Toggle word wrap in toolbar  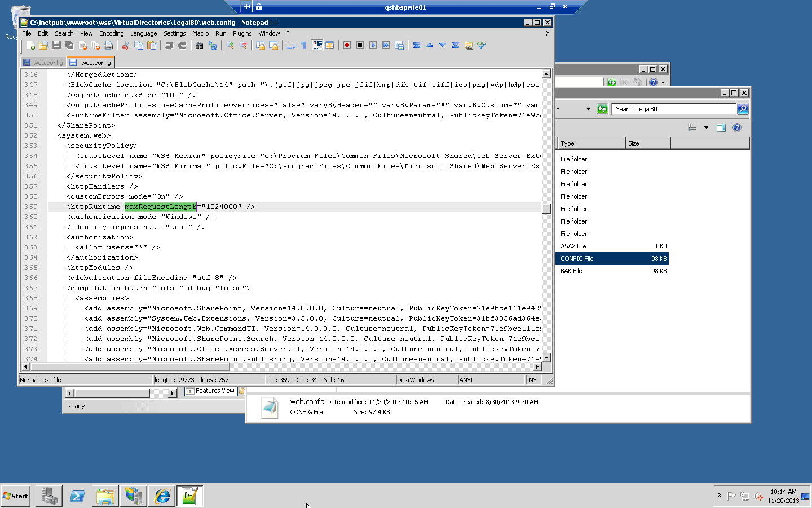coord(290,45)
